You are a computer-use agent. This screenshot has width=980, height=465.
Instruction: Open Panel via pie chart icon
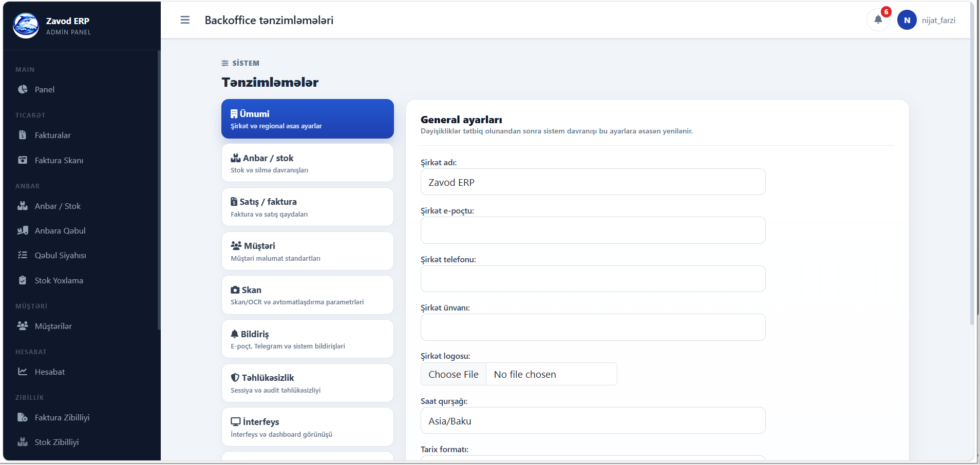click(23, 89)
